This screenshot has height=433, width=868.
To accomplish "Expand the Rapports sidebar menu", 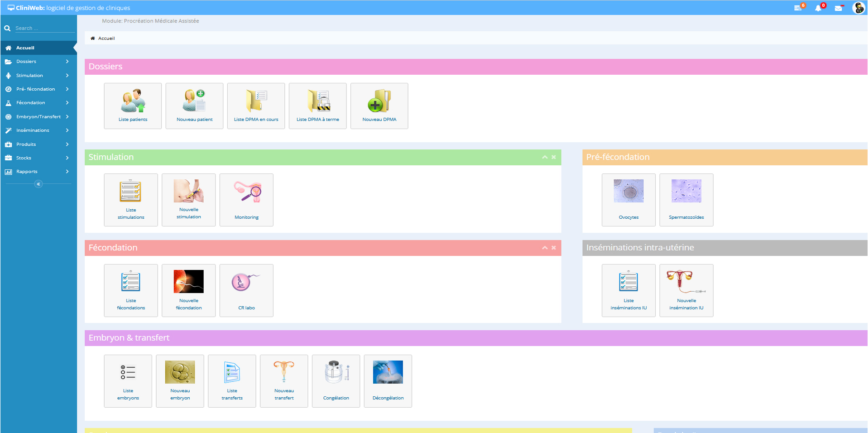I will coord(38,172).
